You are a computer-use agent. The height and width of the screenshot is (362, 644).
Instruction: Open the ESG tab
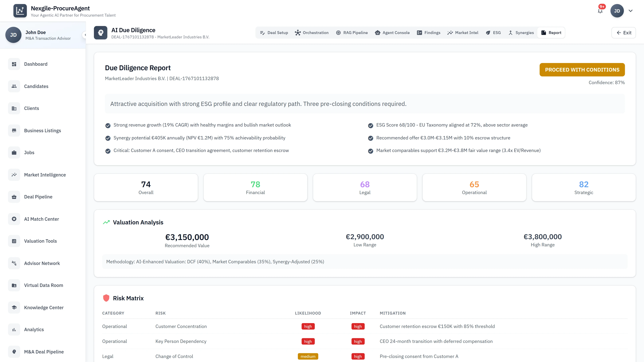(494, 33)
